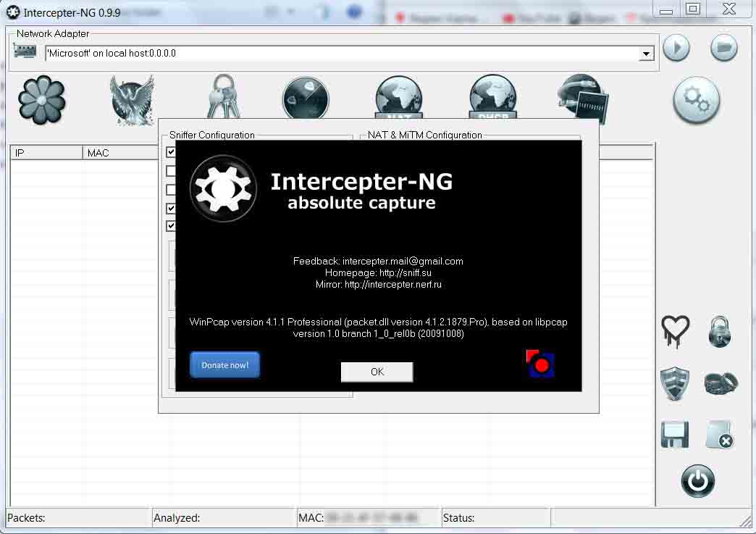The width and height of the screenshot is (756, 534).
Task: Start sniffing with the play button
Action: tap(676, 47)
